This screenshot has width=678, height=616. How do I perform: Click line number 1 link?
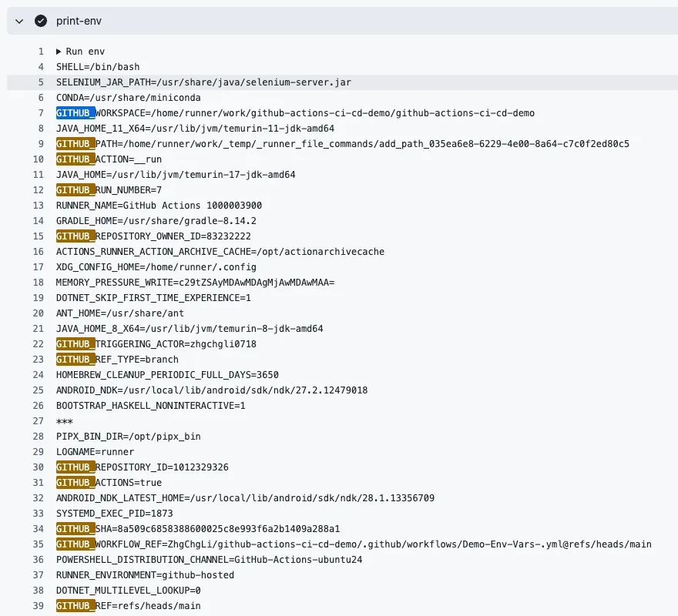coord(41,52)
